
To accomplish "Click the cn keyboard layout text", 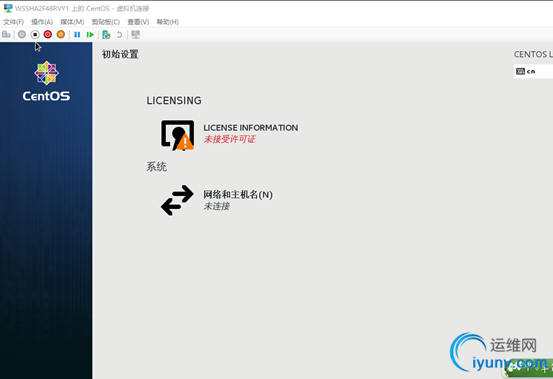I will click(x=531, y=72).
